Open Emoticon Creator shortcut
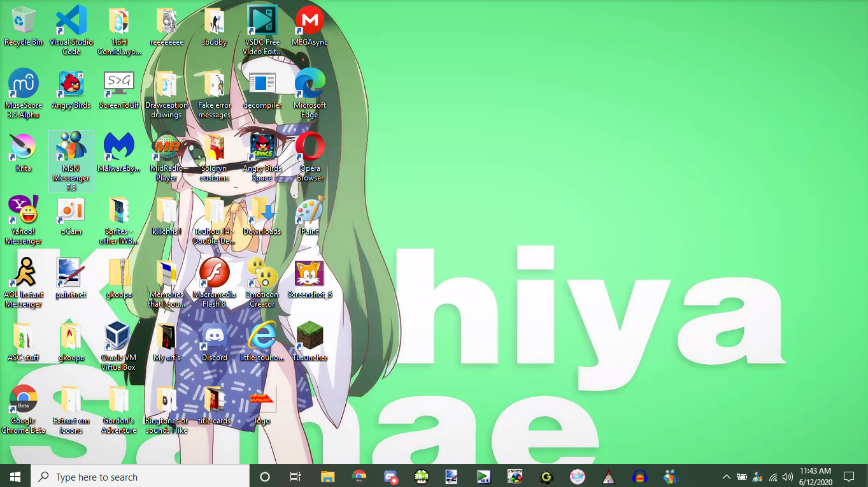Image resolution: width=868 pixels, height=487 pixels. coord(262,283)
